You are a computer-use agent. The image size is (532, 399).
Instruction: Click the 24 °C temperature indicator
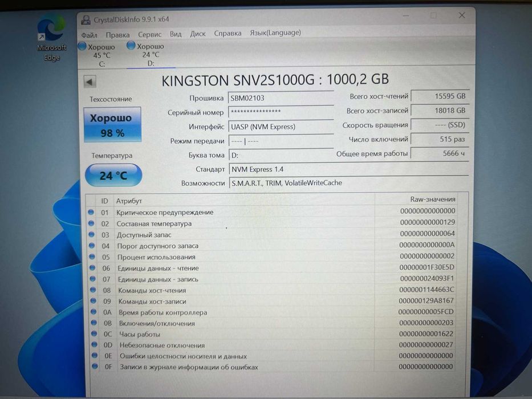[x=113, y=176]
